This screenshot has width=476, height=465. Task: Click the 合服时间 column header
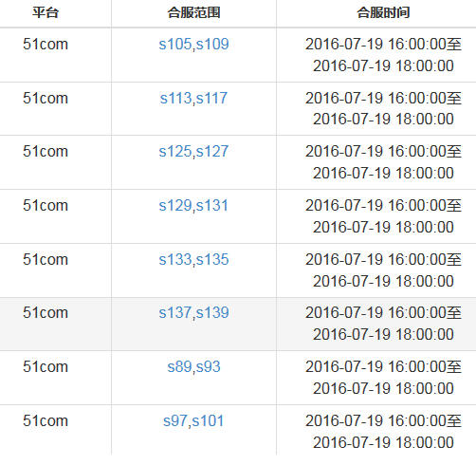coord(383,13)
